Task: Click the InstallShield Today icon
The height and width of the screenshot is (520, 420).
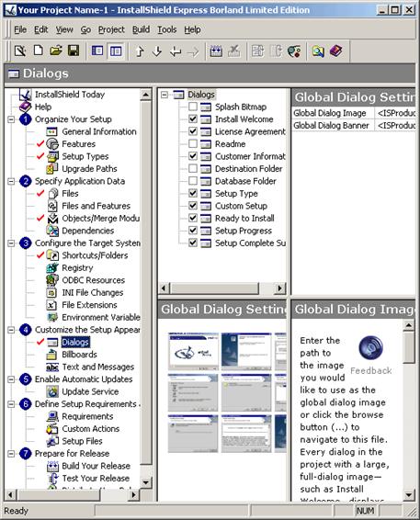Action: click(26, 95)
